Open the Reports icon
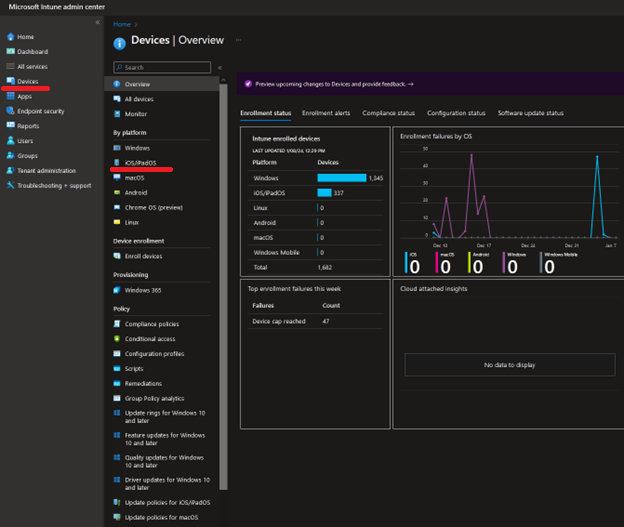Viewport: 624px width, 527px height. [x=11, y=126]
